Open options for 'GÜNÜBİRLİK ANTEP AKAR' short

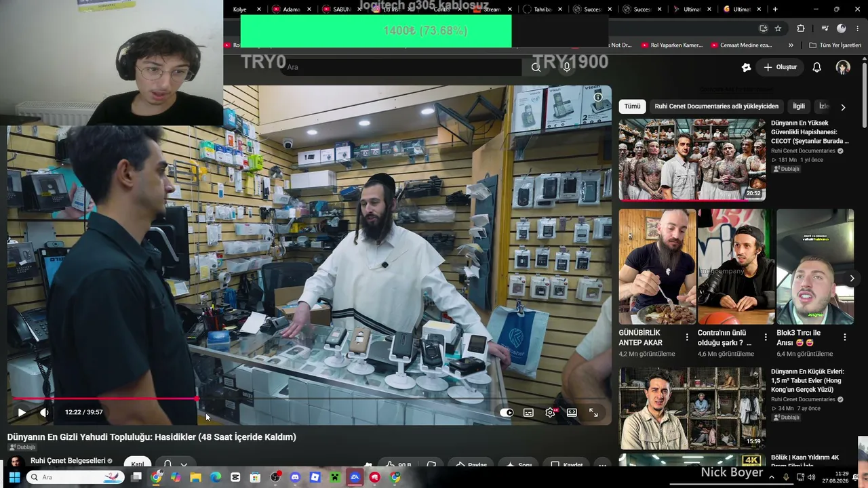(687, 337)
